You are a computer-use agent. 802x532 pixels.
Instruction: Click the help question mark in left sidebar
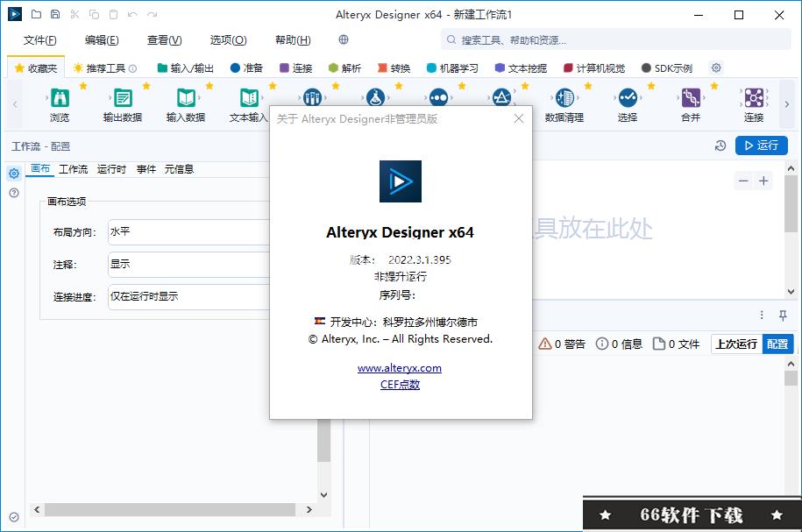14,193
